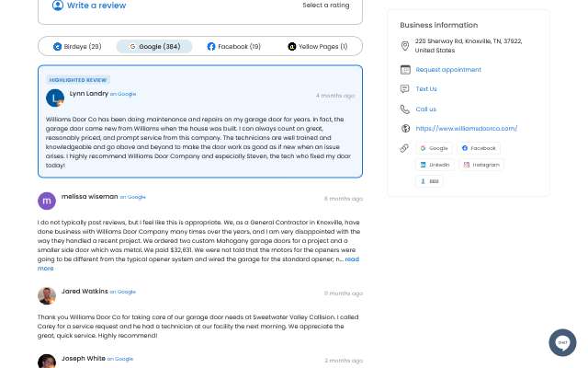Click the message icon beside Text Us

click(x=404, y=89)
